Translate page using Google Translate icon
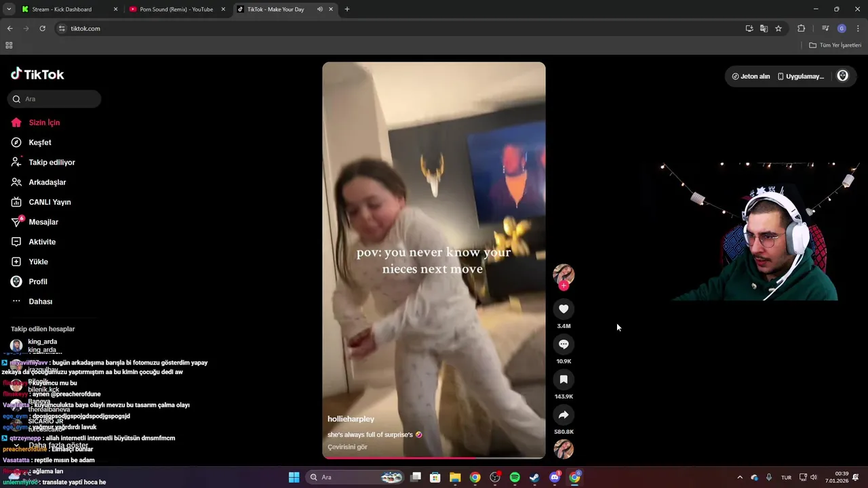 click(764, 28)
